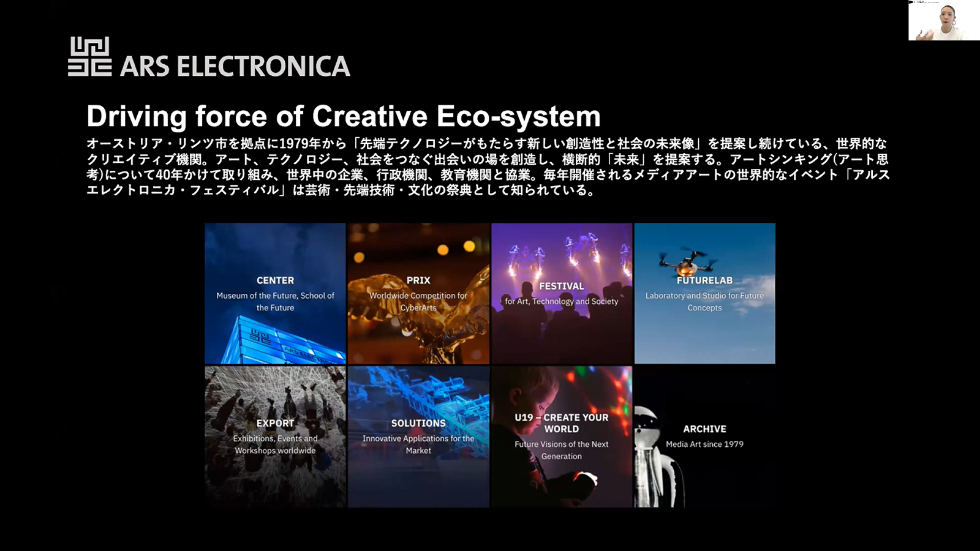Click 'for Art, Technology and Society' text
This screenshot has height=551, width=980.
(562, 301)
